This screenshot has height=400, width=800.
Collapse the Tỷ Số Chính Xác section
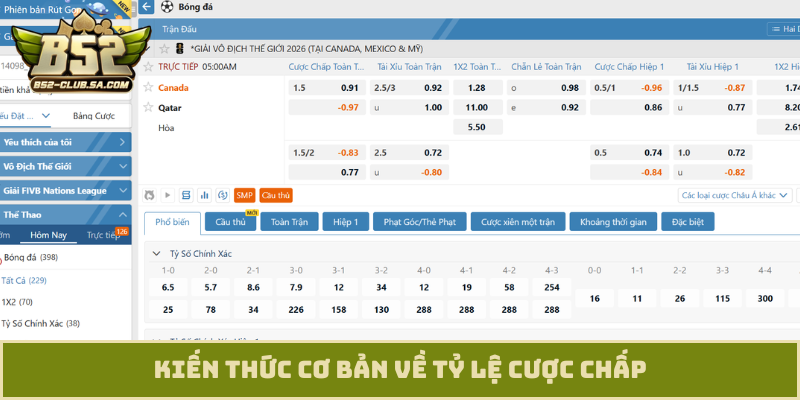[x=156, y=254]
